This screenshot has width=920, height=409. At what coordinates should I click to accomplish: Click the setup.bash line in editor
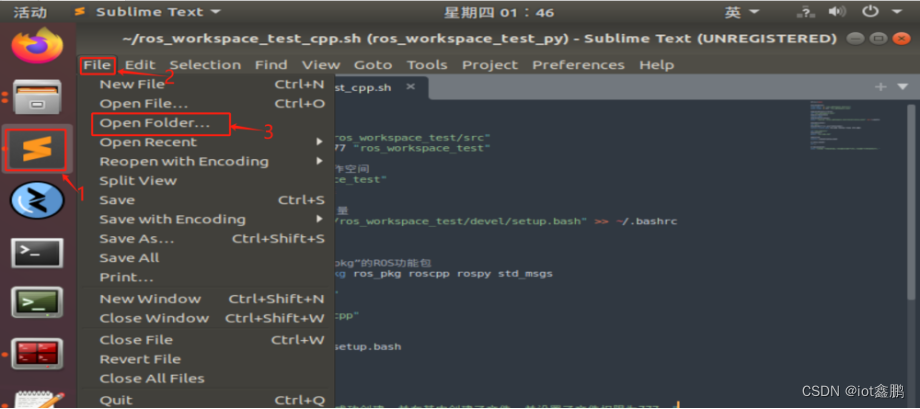(368, 347)
